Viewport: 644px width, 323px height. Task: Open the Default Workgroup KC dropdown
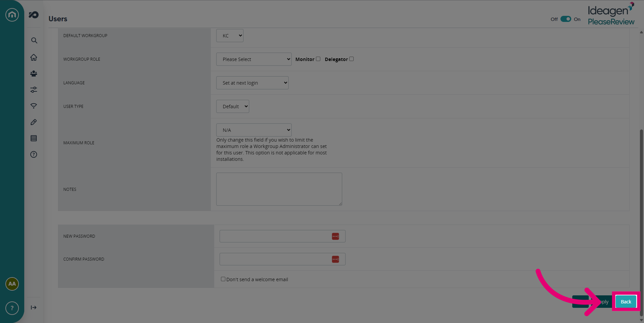click(230, 35)
